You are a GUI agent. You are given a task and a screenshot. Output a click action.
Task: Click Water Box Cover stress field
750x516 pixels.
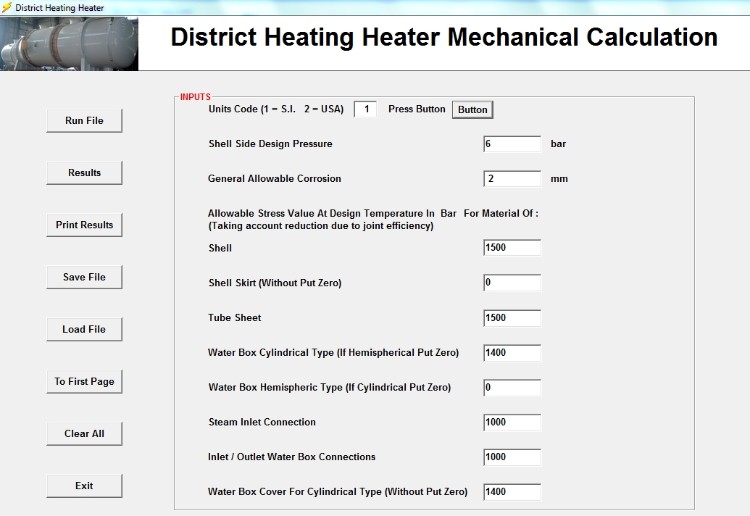click(x=512, y=492)
